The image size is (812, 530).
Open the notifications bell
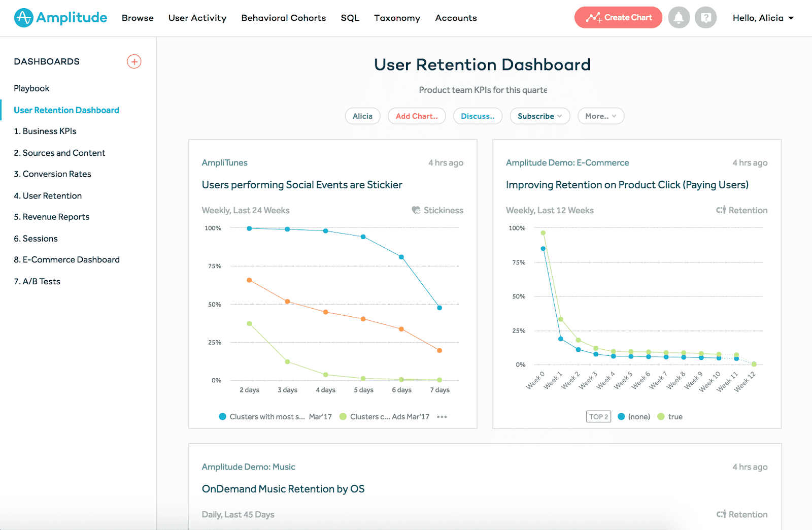679,17
